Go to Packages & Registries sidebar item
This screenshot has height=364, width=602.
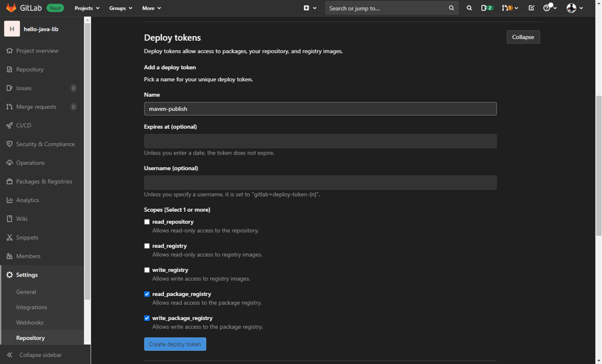[44, 181]
